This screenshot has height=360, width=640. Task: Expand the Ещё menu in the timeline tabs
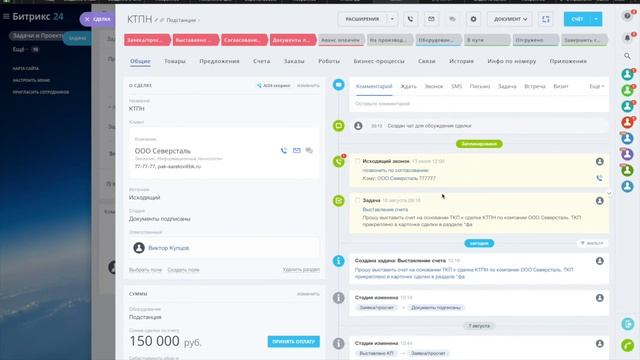[596, 87]
